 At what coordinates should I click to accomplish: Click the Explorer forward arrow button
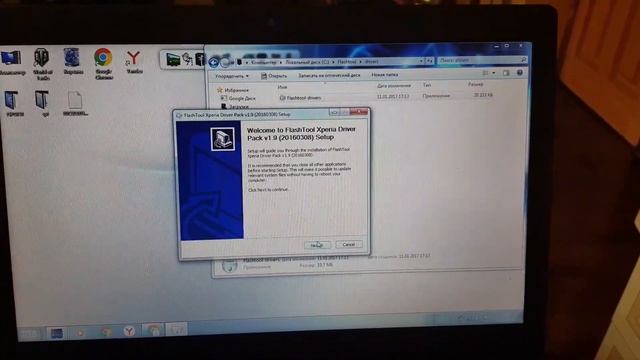coord(225,62)
